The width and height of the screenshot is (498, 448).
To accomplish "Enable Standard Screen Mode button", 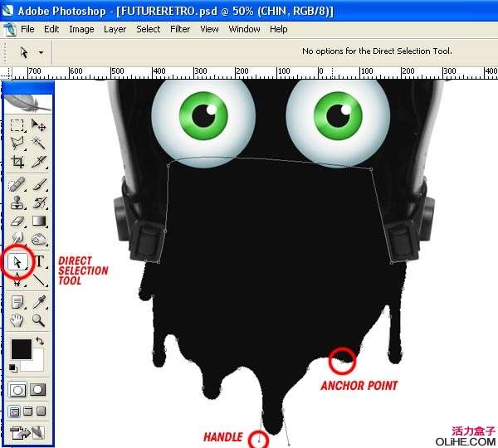I will pos(14,411).
